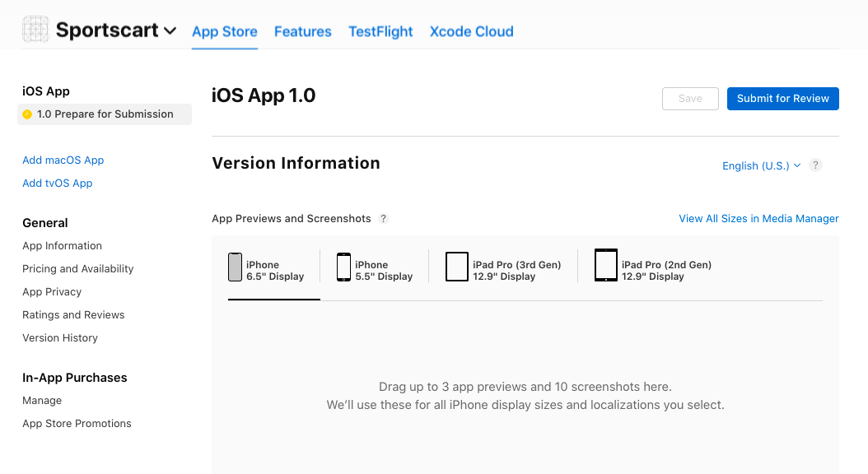Click the yellow status indicator dot
868x474 pixels.
pyautogui.click(x=28, y=114)
